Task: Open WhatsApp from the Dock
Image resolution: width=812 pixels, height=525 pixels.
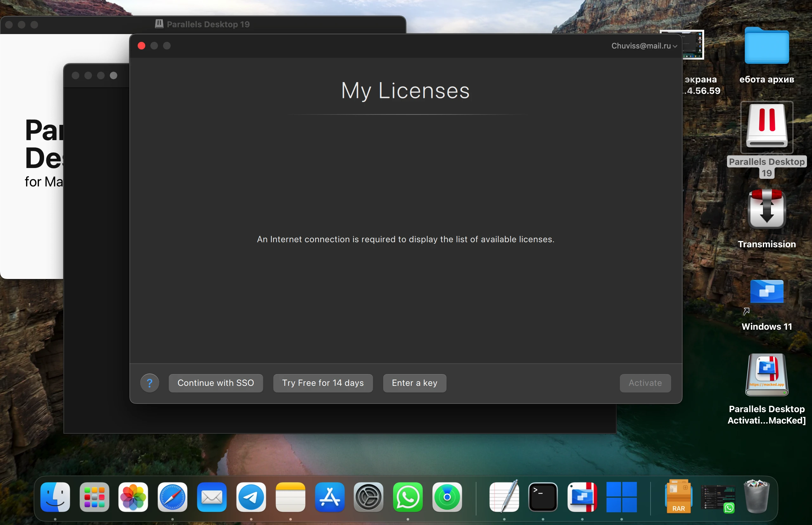Action: 408,497
